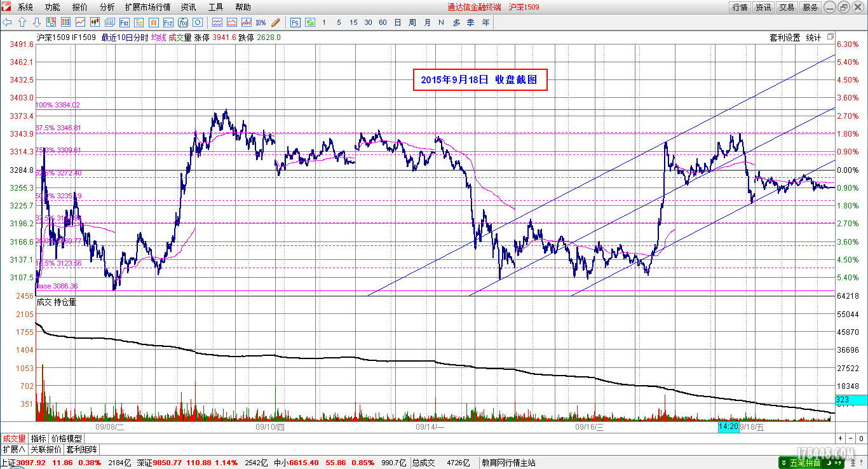The height and width of the screenshot is (469, 868).
Task: Open the checklist report toolbar icon
Action: pyautogui.click(x=51, y=22)
